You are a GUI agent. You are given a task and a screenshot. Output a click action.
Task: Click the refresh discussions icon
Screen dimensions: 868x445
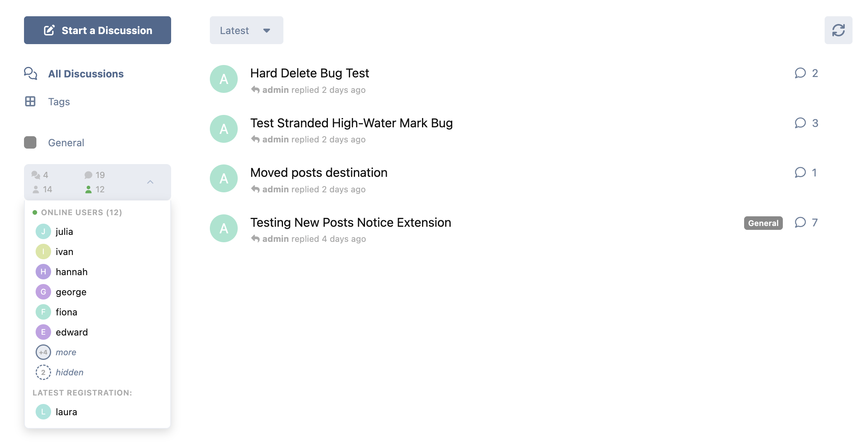838,30
